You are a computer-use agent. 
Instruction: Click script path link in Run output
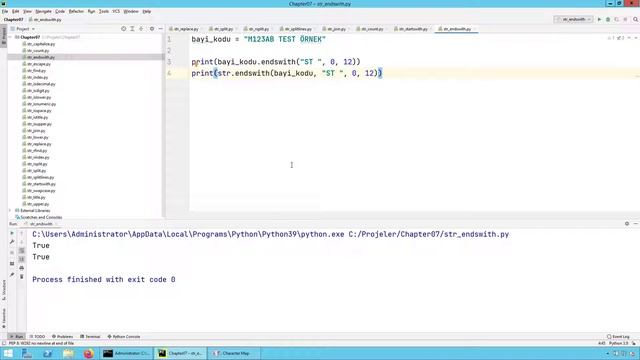pyautogui.click(x=429, y=234)
